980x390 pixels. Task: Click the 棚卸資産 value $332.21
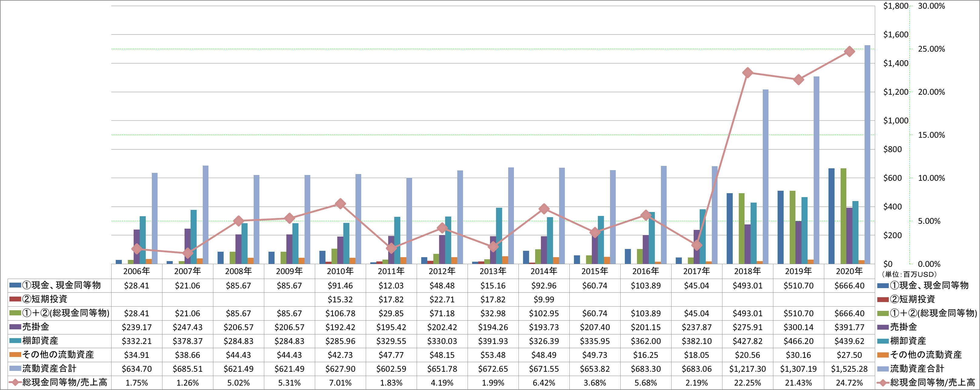click(x=137, y=341)
